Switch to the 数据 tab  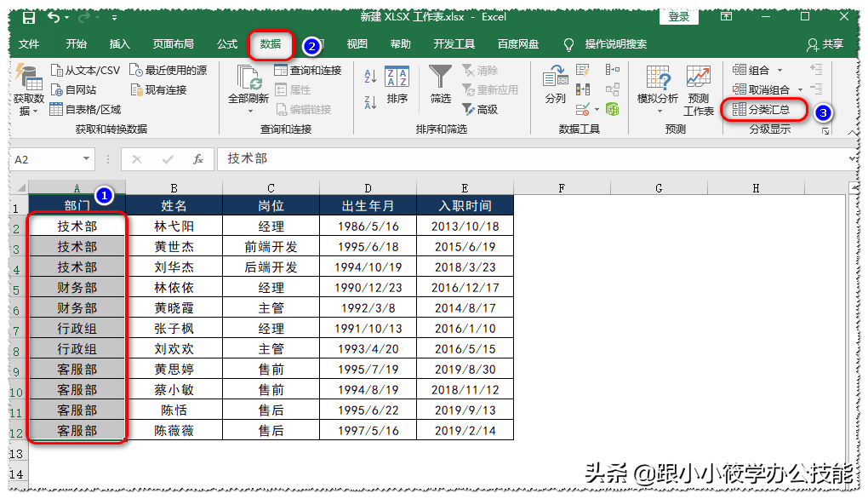tap(271, 44)
